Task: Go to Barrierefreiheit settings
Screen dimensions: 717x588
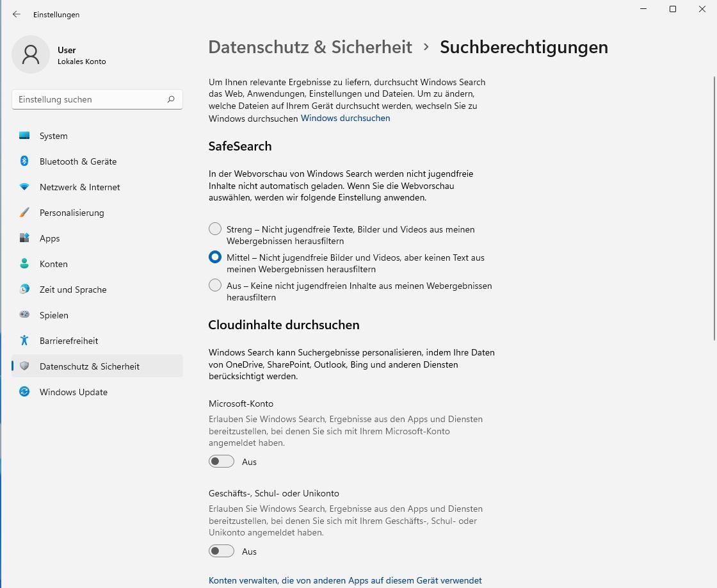Action: pos(68,341)
